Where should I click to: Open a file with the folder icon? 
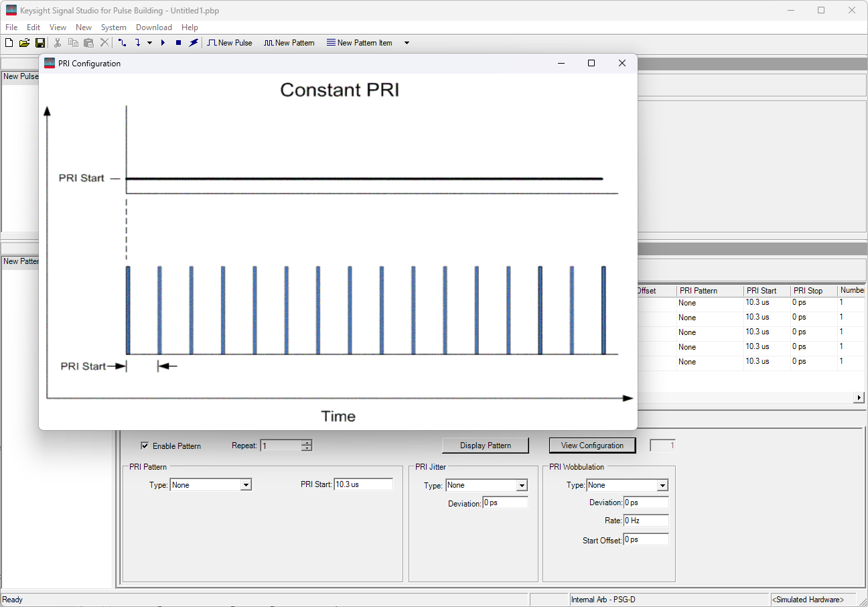[x=24, y=43]
